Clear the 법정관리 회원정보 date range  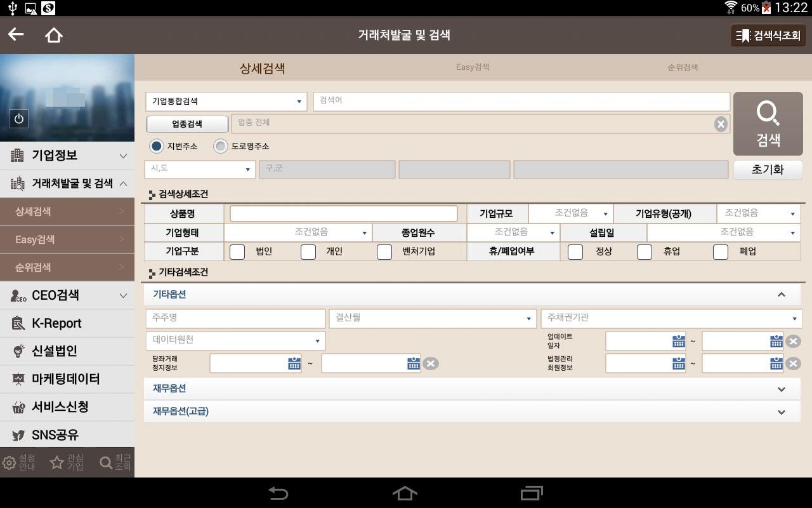[793, 363]
